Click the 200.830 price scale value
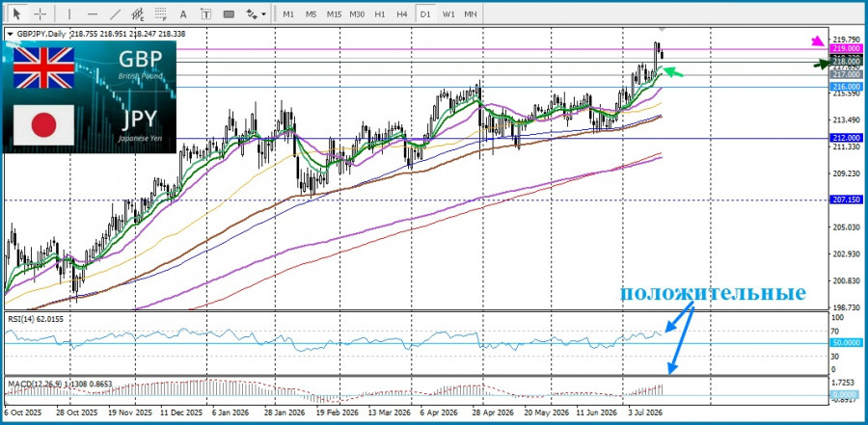 (x=845, y=280)
